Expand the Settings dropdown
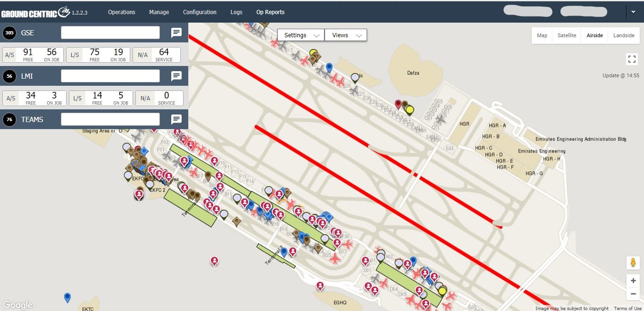Image resolution: width=644 pixels, height=311 pixels. pyautogui.click(x=301, y=35)
